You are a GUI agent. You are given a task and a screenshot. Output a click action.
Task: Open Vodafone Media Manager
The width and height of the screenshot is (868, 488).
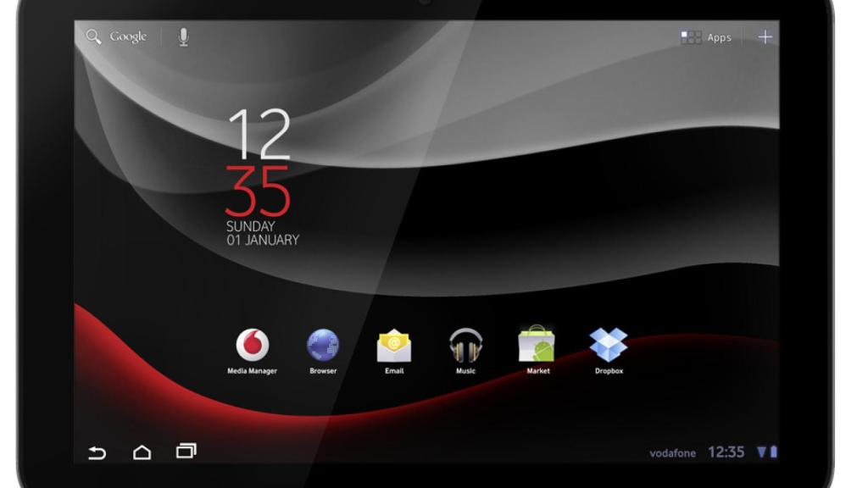pos(254,346)
